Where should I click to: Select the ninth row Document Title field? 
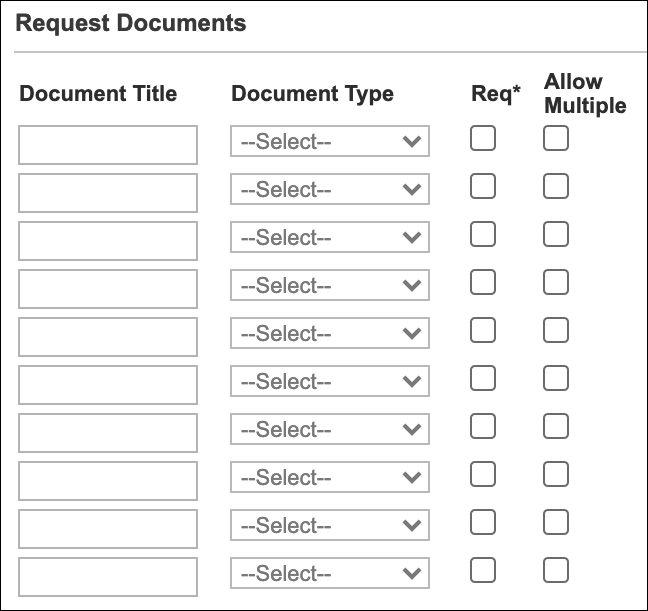coord(108,529)
